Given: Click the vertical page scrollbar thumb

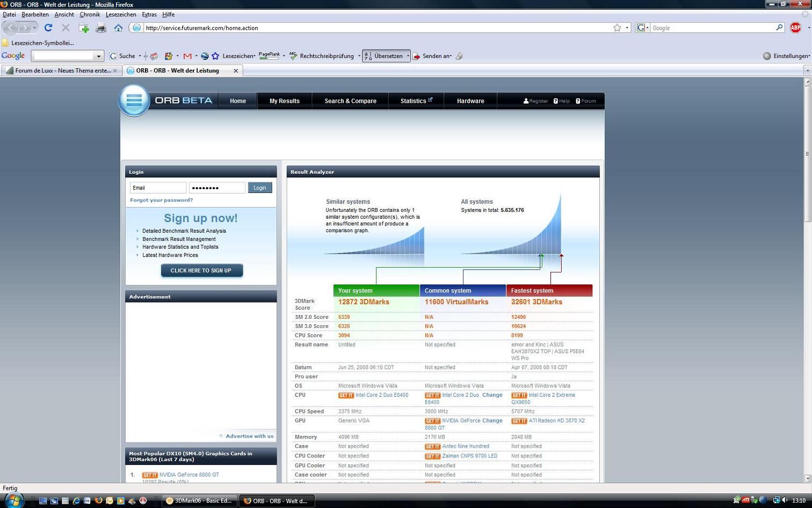Looking at the screenshot, I should 807,154.
